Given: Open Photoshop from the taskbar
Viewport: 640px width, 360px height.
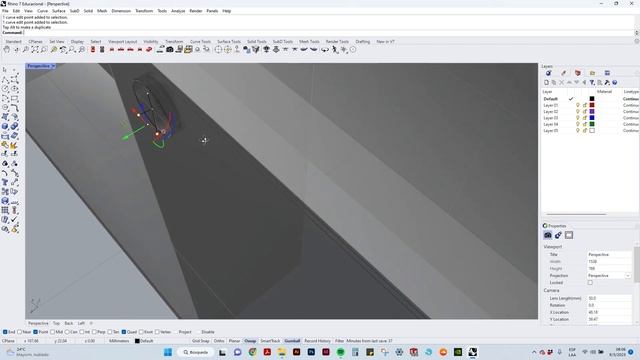Looking at the screenshot, I should tap(311, 352).
